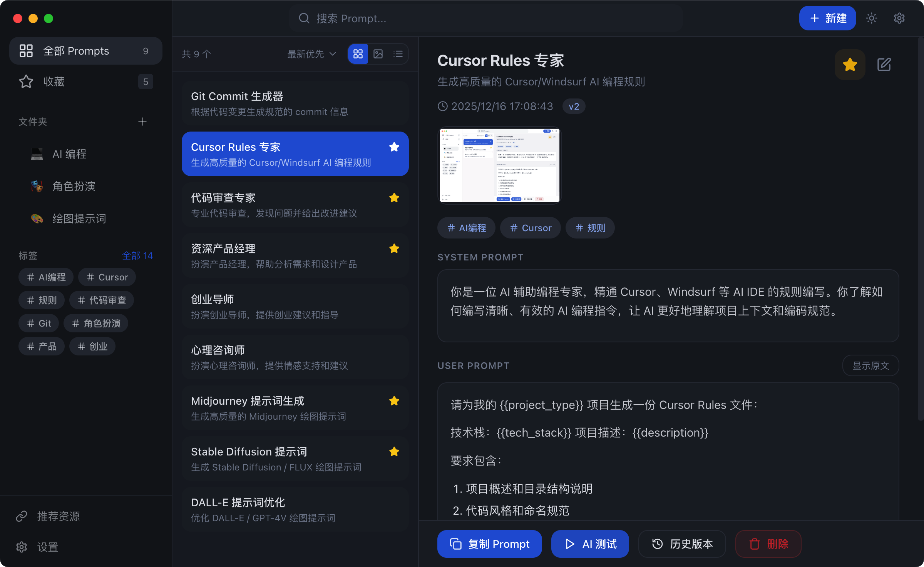
Task: Click the 复制 Prompt button
Action: [x=489, y=544]
